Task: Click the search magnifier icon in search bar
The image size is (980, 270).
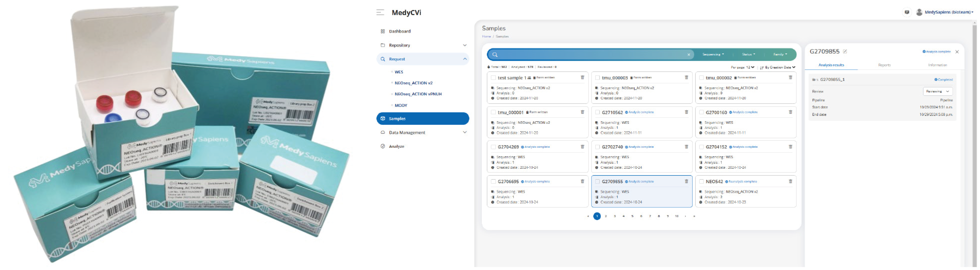Action: tap(495, 55)
